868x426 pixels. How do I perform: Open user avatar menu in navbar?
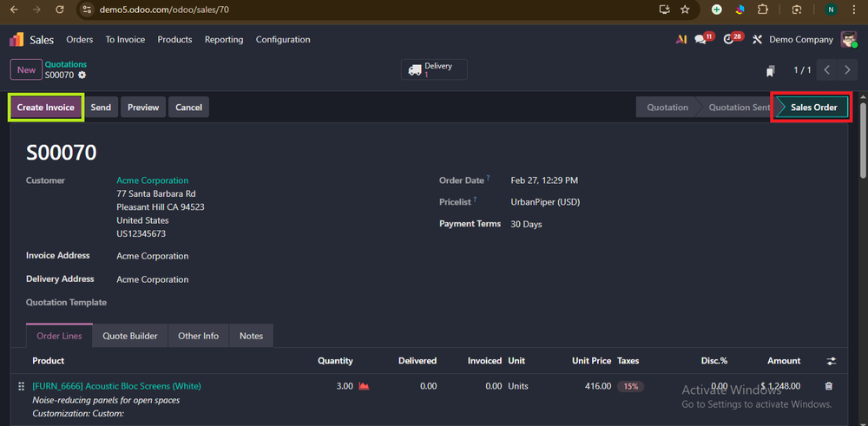coord(849,40)
